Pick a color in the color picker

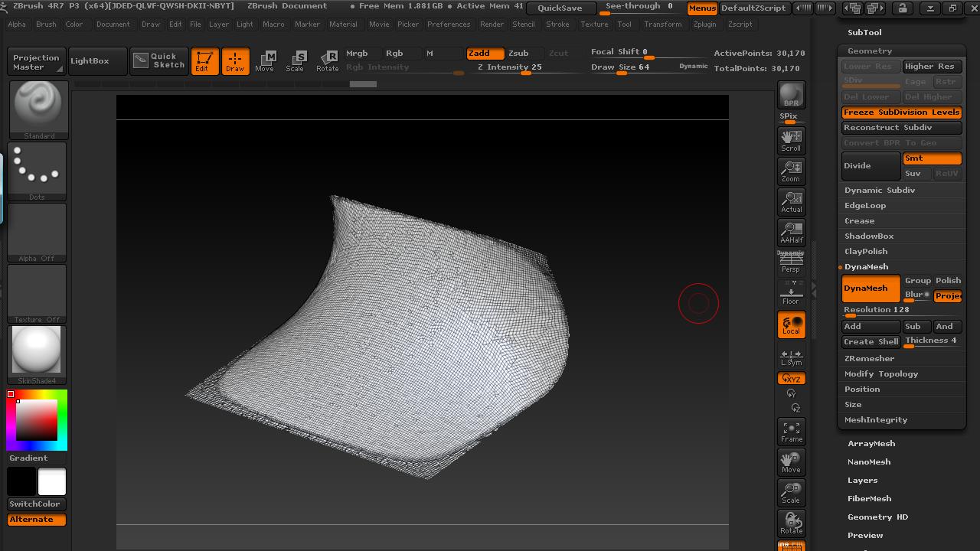(38, 420)
